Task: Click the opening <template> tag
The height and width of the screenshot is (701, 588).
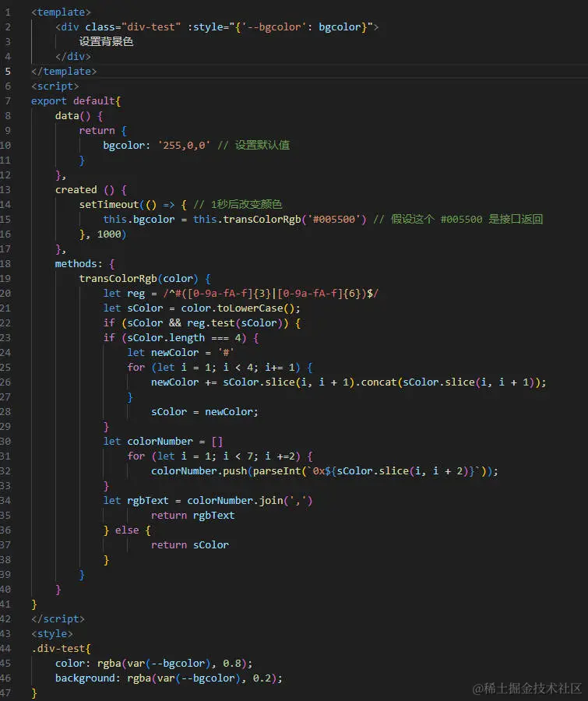Action: coord(61,12)
